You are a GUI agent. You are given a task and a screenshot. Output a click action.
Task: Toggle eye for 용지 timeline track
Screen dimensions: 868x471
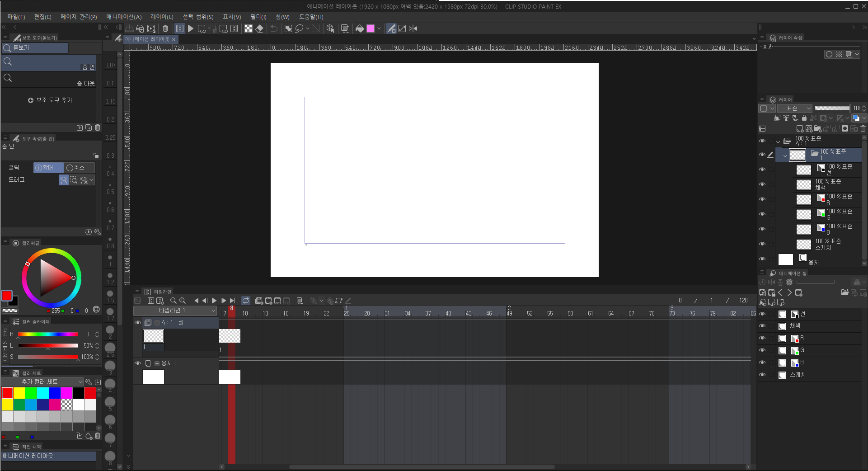coord(138,363)
